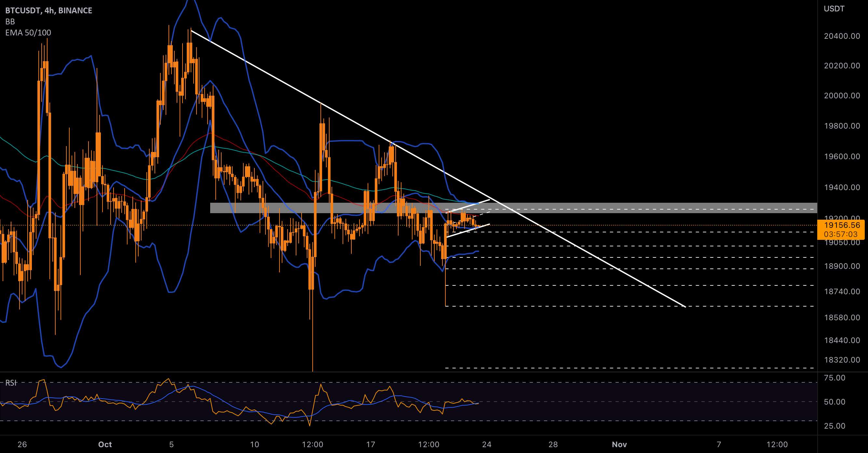Click the 19800.00 price axis label

tap(842, 126)
